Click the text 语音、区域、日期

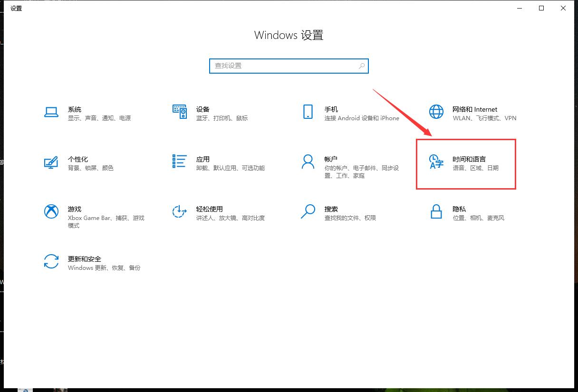pyautogui.click(x=476, y=168)
